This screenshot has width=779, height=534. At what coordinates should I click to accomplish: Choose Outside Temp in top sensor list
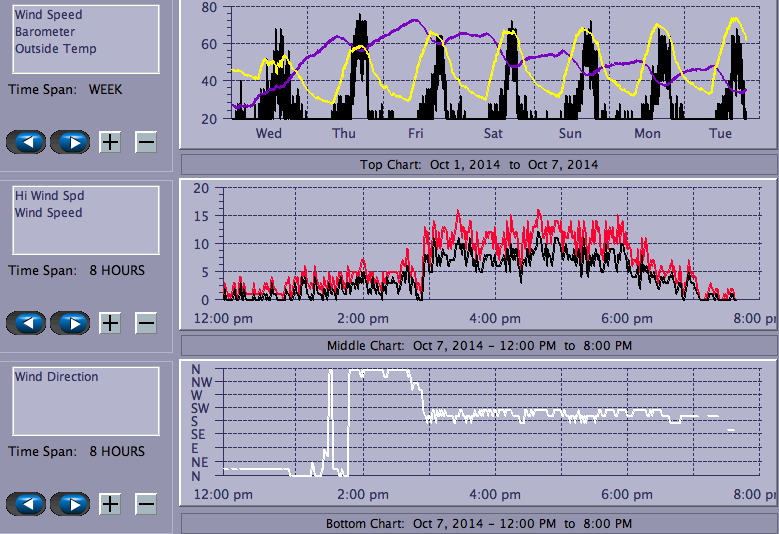(55, 49)
